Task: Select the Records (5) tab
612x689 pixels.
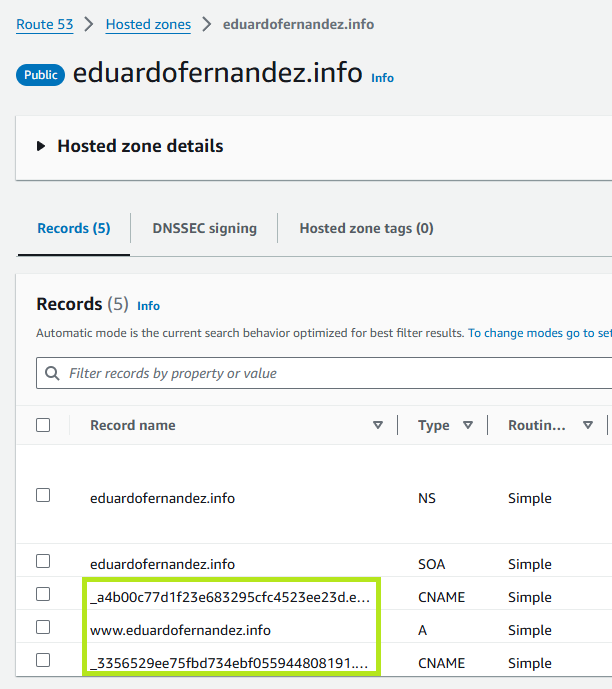Action: tap(73, 228)
